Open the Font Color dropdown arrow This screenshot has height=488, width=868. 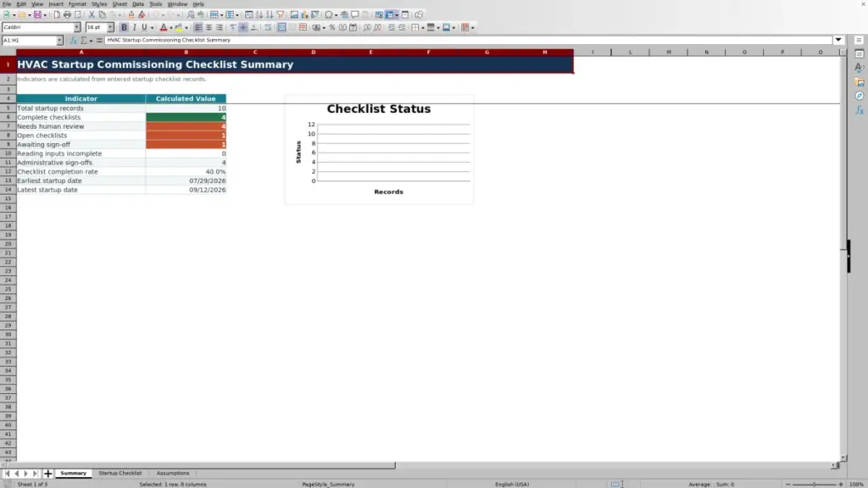170,28
